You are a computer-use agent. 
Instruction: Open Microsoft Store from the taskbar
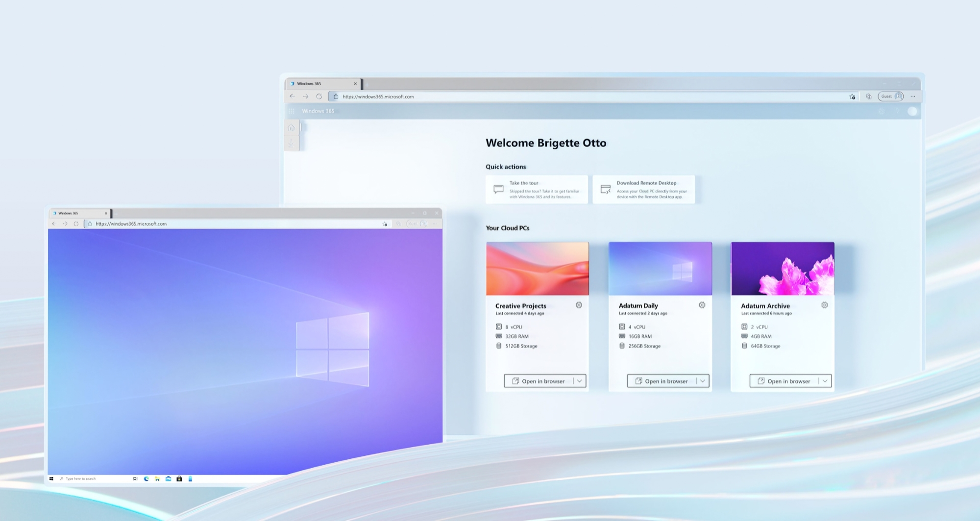(x=179, y=479)
